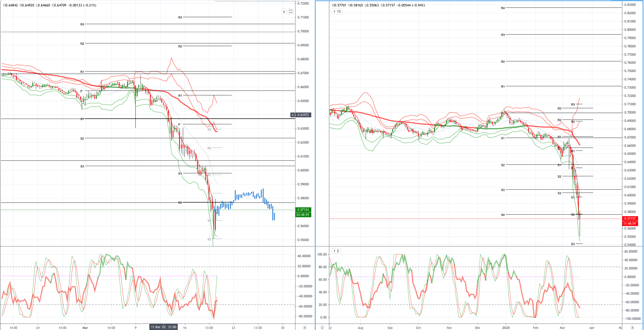Click 0.83000 on right price axis
Screen dimensions: 644x330
tap(630, 5)
